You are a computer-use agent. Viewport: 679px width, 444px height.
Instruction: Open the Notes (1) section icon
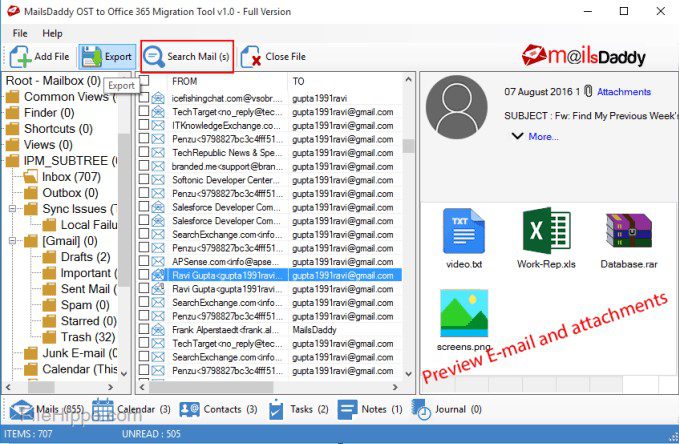[347, 410]
